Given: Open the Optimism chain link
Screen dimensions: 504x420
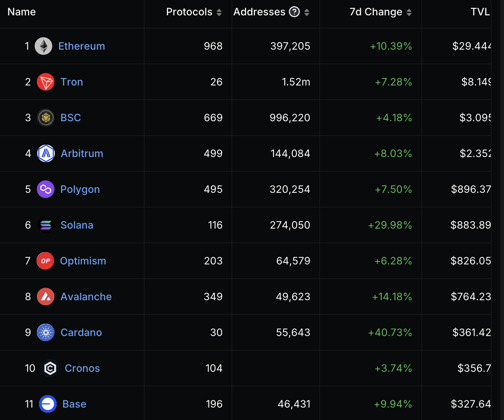Looking at the screenshot, I should [83, 261].
